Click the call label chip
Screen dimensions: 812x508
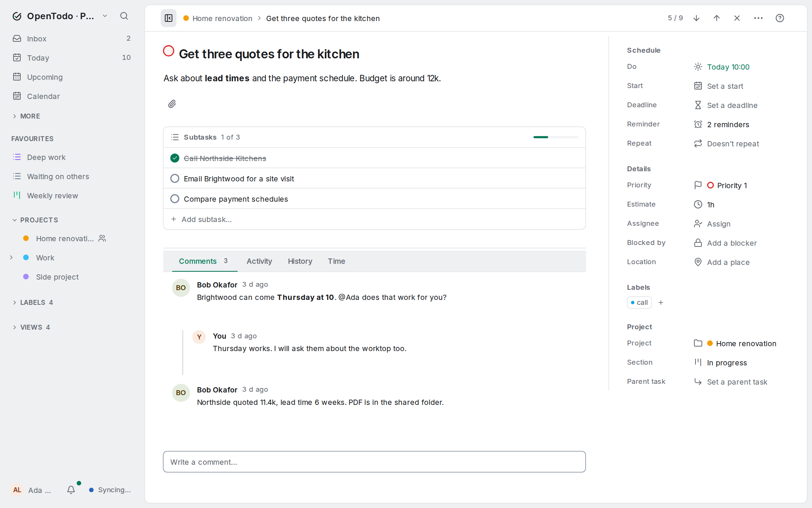point(639,303)
